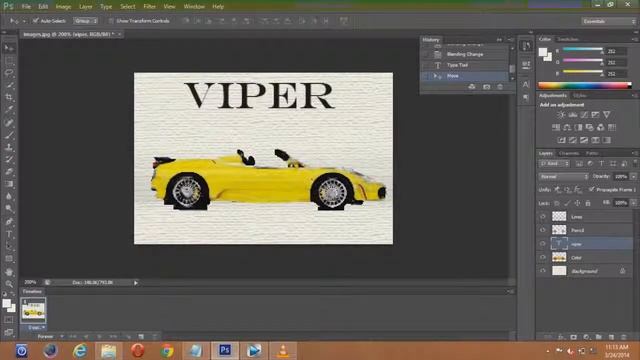The height and width of the screenshot is (360, 640).
Task: Select the Lasso tool
Action: coord(9,73)
